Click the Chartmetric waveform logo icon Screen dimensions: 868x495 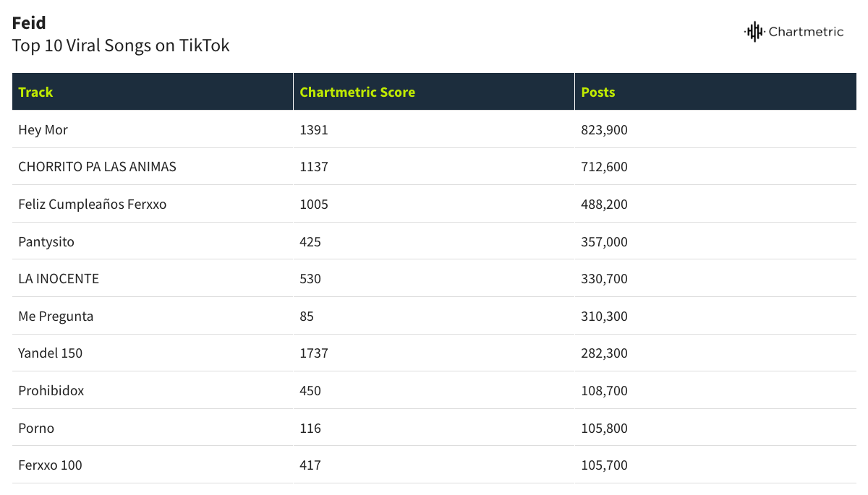[754, 32]
